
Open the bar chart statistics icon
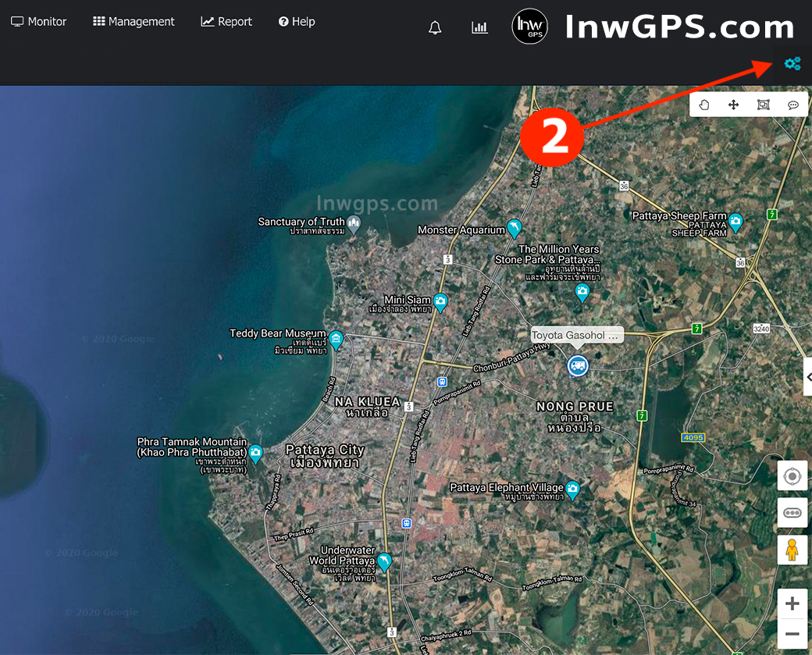click(479, 27)
